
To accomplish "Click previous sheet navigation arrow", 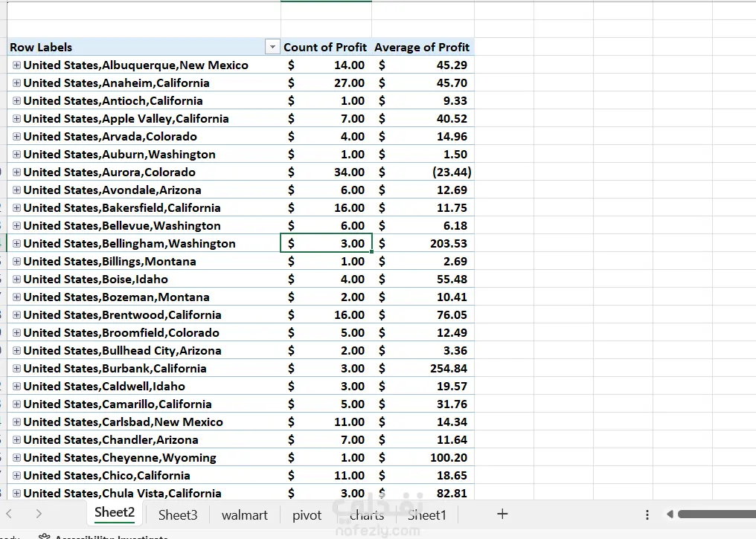I will pyautogui.click(x=9, y=514).
